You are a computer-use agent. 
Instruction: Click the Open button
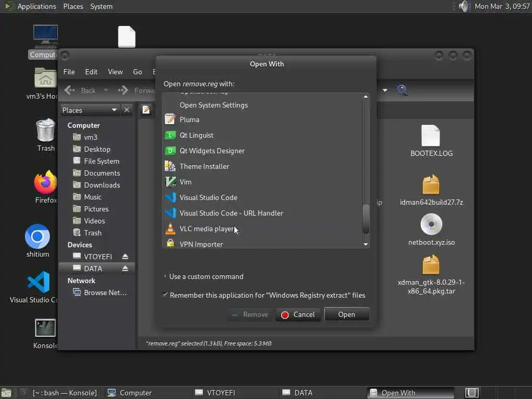347,314
